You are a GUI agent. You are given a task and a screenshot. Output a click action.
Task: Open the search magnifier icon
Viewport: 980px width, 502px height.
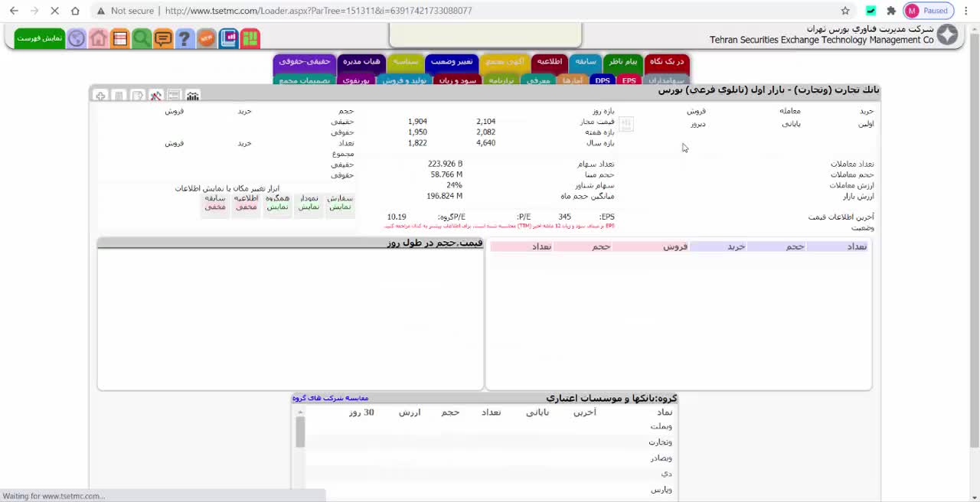pos(142,38)
